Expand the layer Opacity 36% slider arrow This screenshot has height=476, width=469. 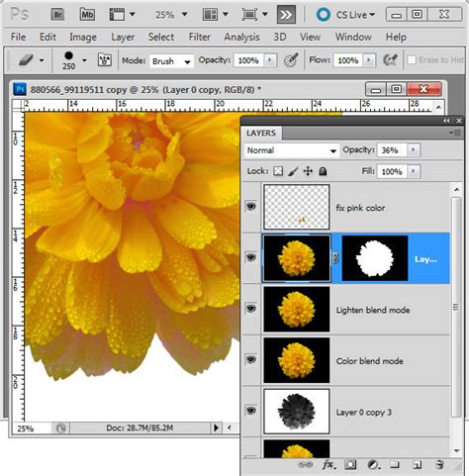point(414,150)
